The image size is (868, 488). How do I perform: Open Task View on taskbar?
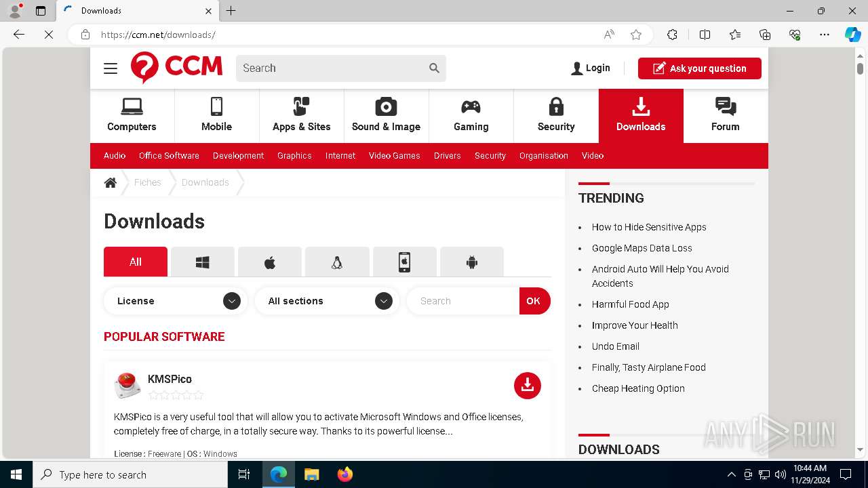pyautogui.click(x=244, y=474)
